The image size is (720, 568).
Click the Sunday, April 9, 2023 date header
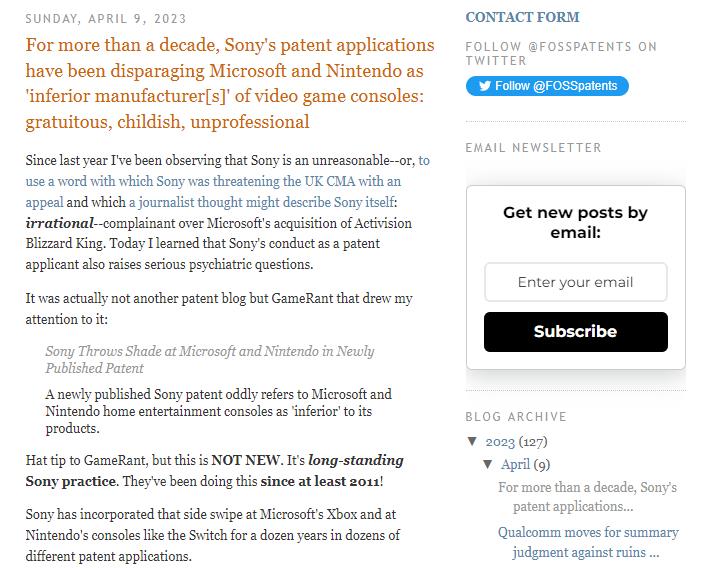106,18
